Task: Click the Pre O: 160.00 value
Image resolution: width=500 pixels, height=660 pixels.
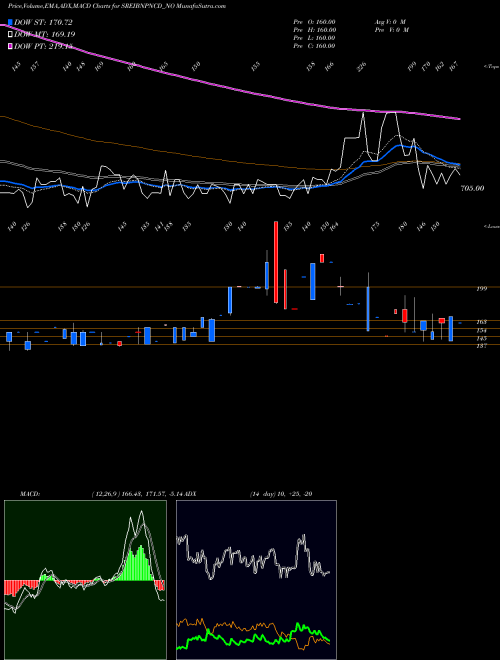Action: coord(314,22)
